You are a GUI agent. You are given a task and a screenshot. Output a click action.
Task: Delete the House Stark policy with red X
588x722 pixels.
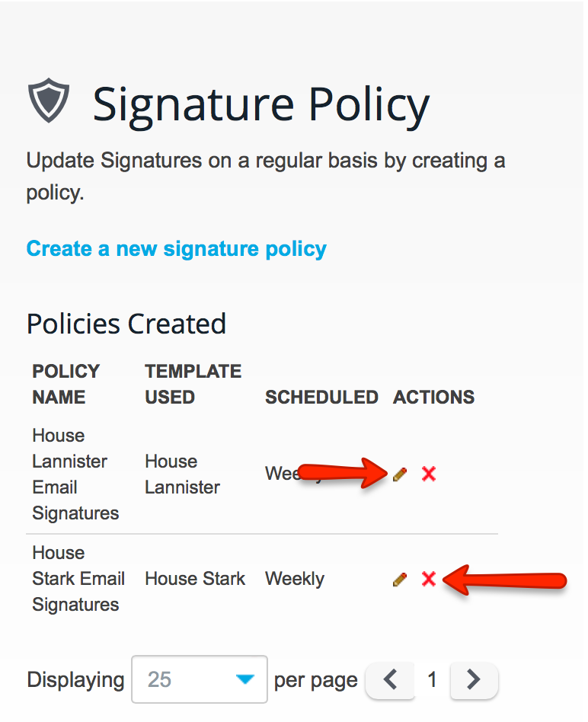pyautogui.click(x=429, y=578)
